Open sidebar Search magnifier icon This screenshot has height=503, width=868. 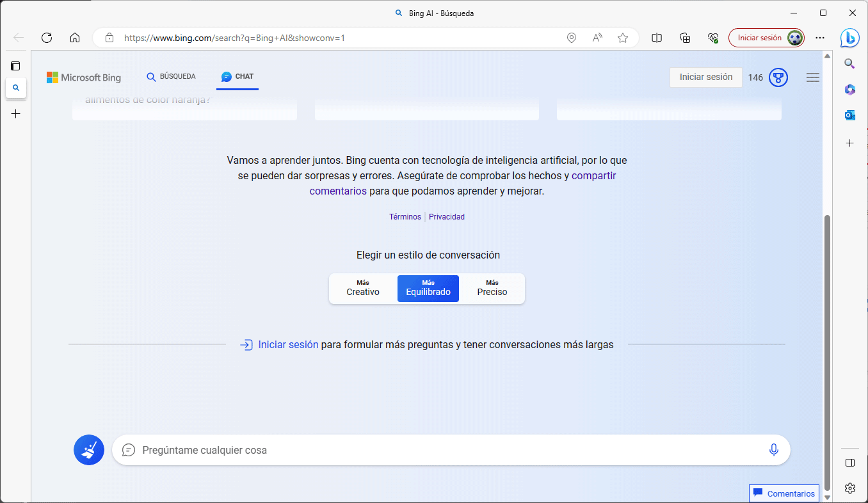[850, 63]
